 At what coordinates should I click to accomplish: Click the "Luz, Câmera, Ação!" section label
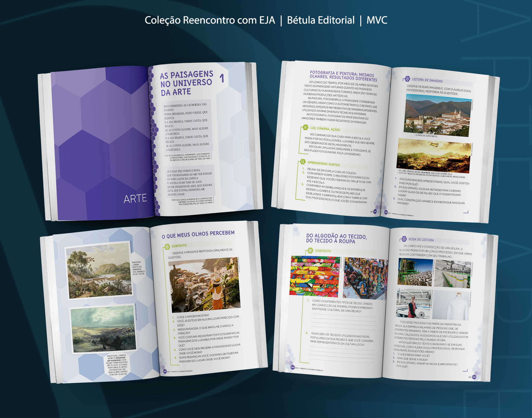point(325,129)
